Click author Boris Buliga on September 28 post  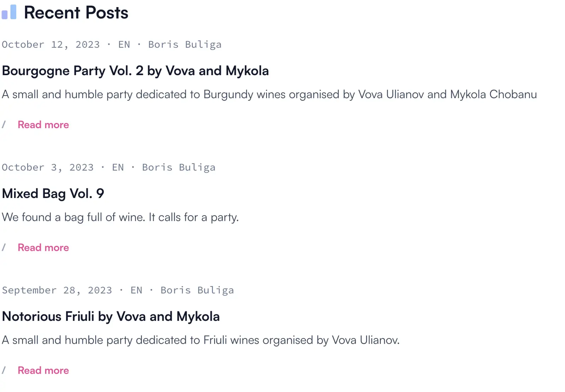[x=197, y=290]
